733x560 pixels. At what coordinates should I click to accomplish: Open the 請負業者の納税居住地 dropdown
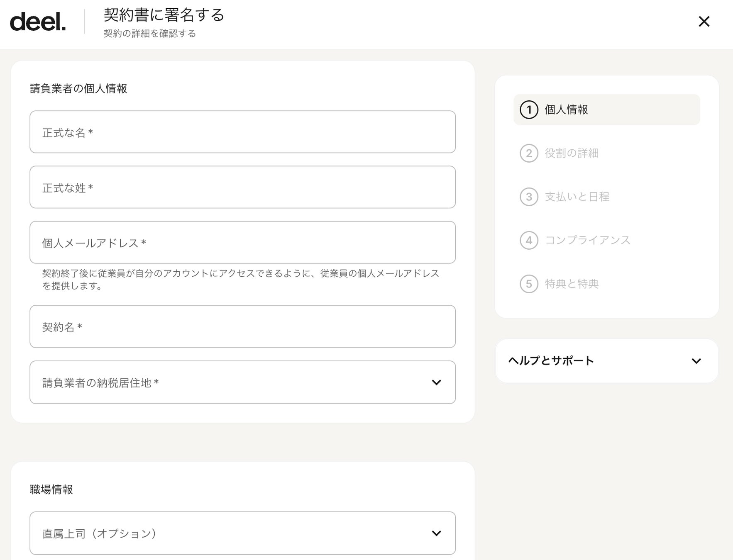point(242,382)
